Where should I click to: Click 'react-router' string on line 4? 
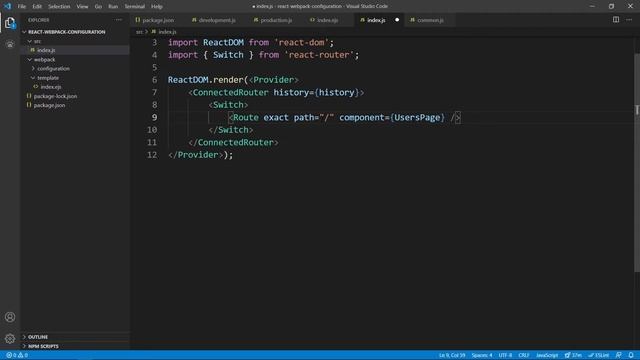[319, 55]
